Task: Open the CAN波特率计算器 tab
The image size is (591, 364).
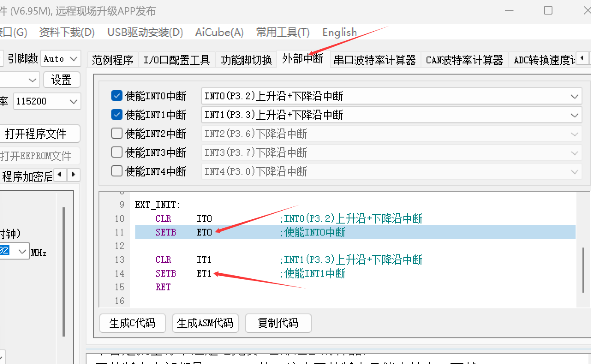Action: point(465,60)
